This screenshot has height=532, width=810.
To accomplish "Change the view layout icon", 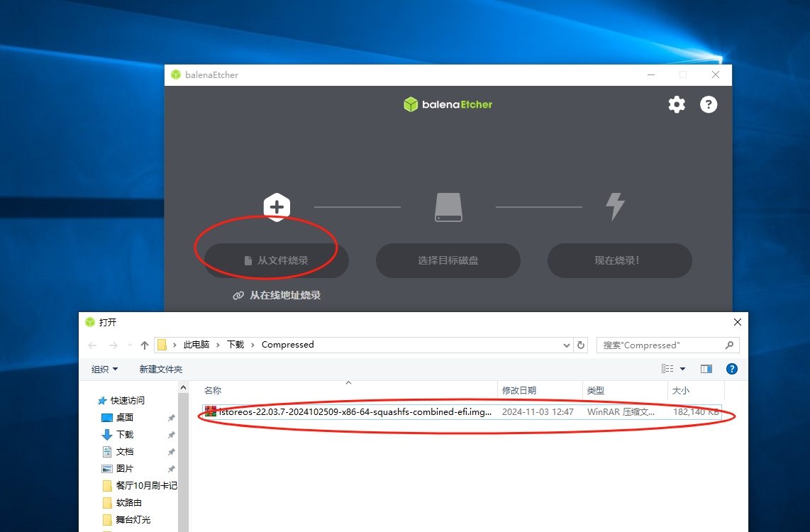I will (x=667, y=369).
